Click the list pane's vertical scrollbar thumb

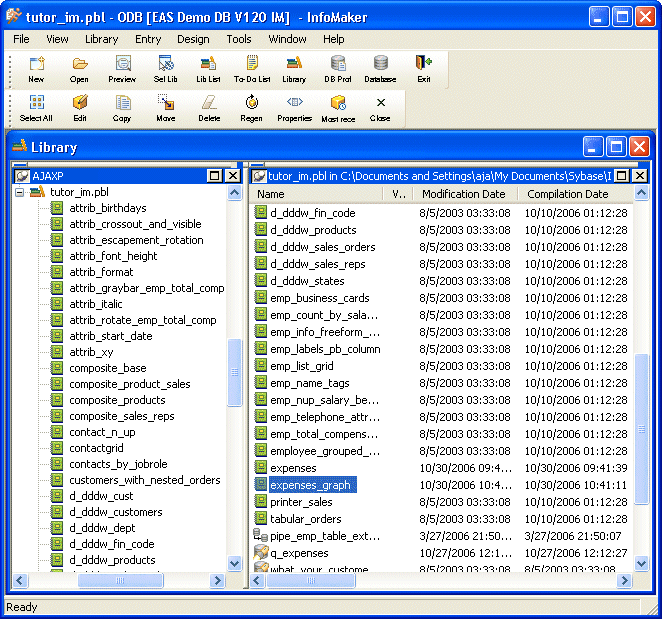(x=642, y=429)
